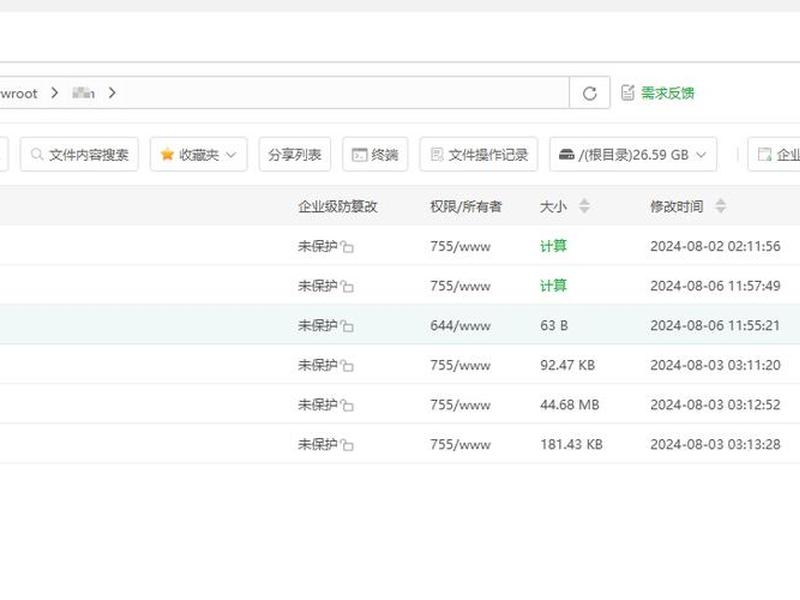Image resolution: width=800 pixels, height=600 pixels.
Task: Open 文件操作记录 log
Action: [479, 154]
